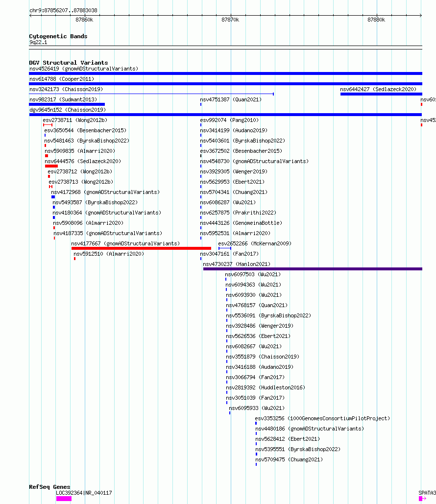The height and width of the screenshot is (504, 436).
Task: Open nsv5403601 (ByrskaBishop2022) label
Action: pos(242,141)
